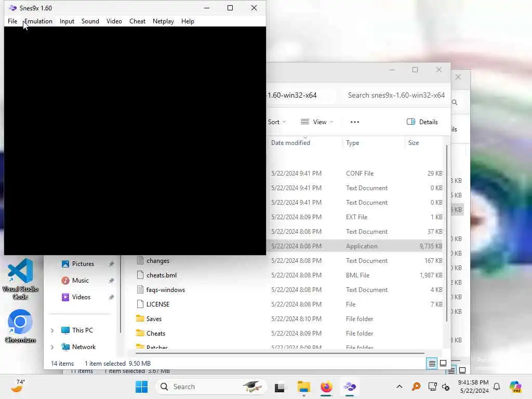Click the faqs-windows document icon
532x399 pixels.
tap(140, 289)
